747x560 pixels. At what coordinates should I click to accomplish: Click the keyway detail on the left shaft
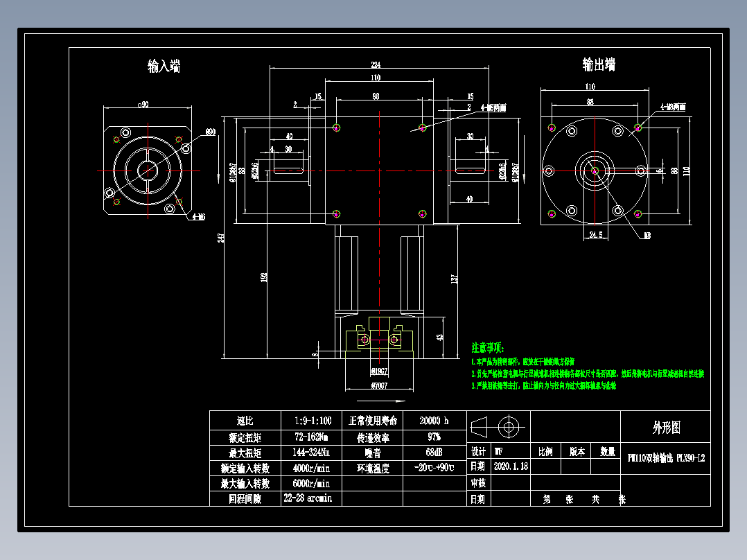point(288,172)
